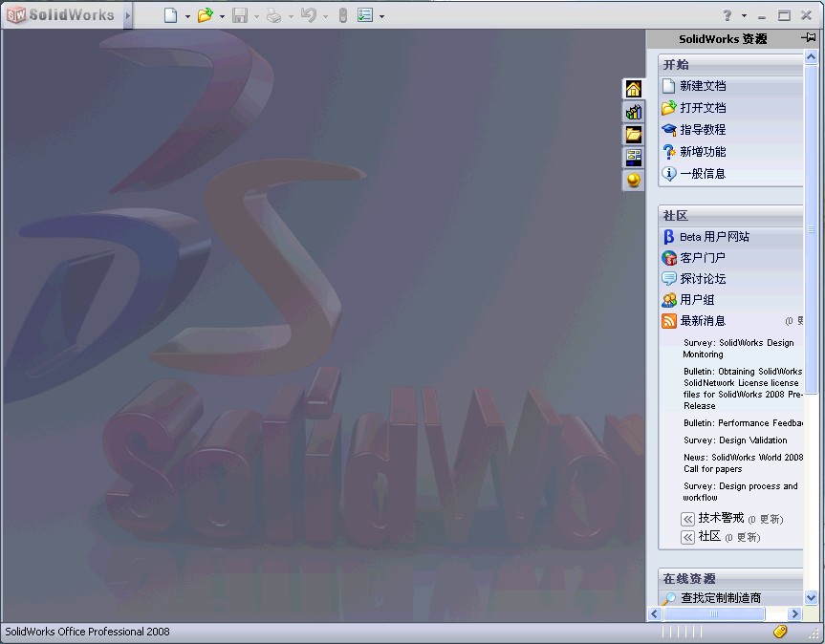Click the 客户门户 globe icon

(669, 258)
